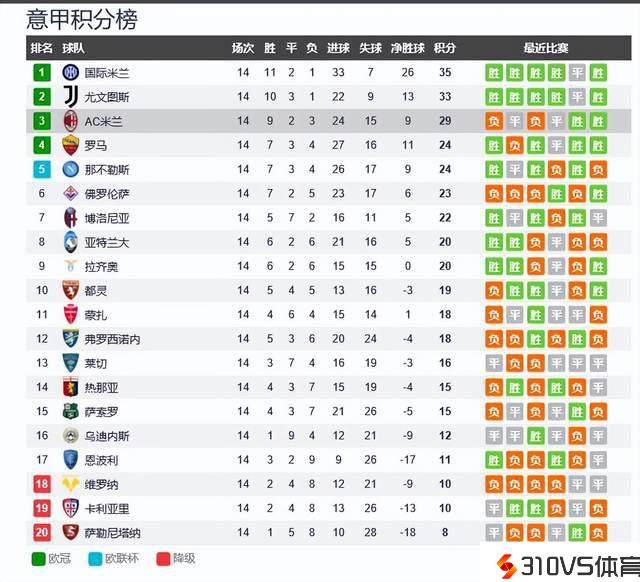Click the Lazio club crest icon
Screen dimensions: 640x582
coord(71,266)
